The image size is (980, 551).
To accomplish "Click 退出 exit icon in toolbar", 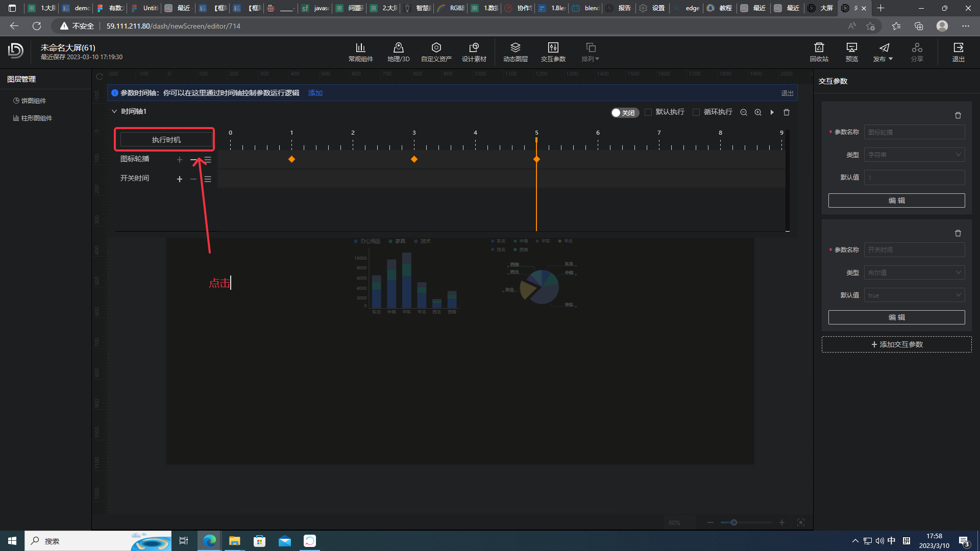I will tap(958, 52).
